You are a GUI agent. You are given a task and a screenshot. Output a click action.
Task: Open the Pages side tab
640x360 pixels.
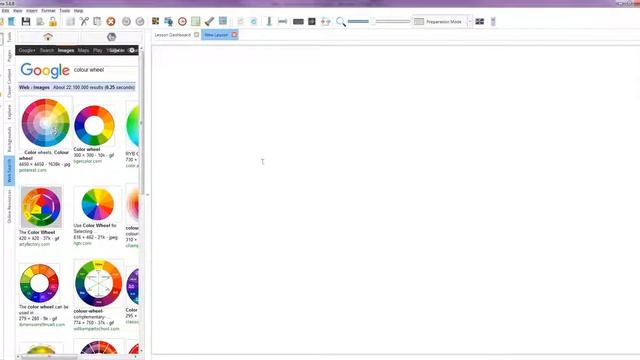pos(9,56)
